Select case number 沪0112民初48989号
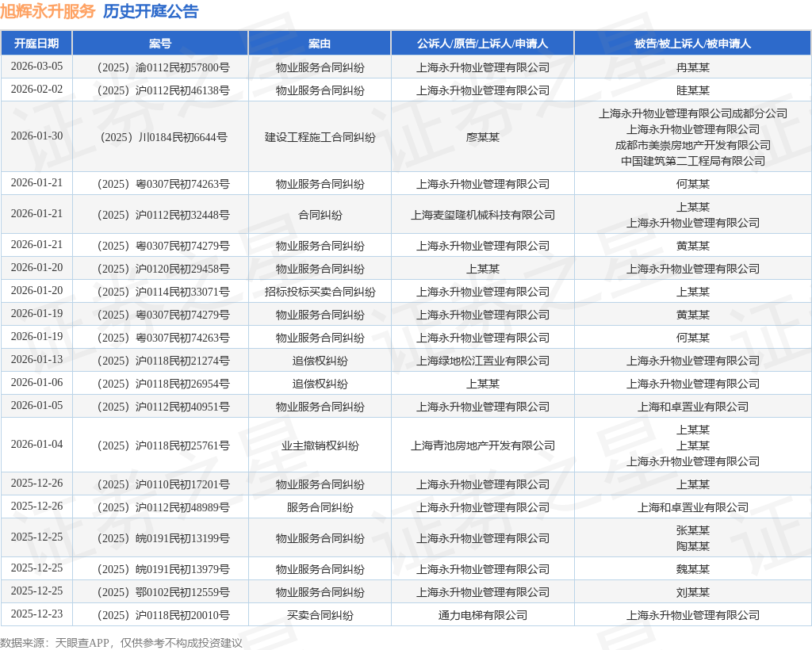This screenshot has width=812, height=650. (x=163, y=507)
